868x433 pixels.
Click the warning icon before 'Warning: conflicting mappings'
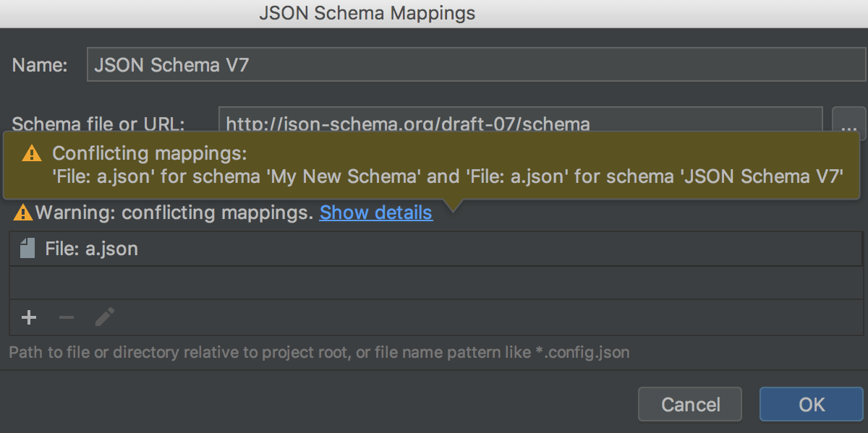point(22,212)
